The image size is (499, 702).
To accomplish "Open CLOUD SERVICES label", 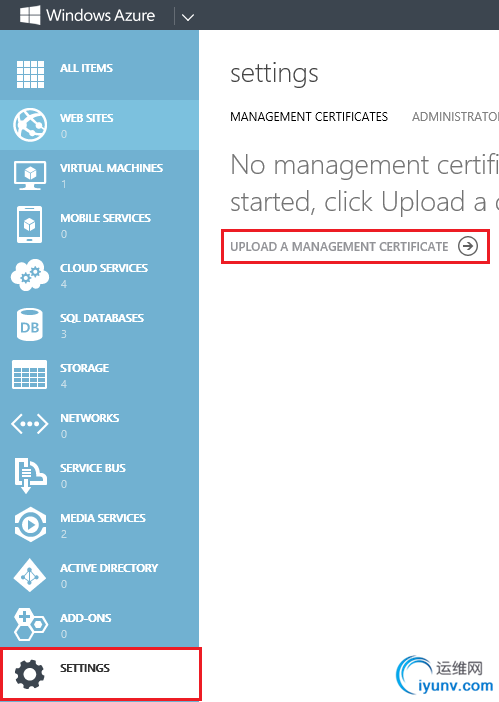I will pyautogui.click(x=104, y=268).
